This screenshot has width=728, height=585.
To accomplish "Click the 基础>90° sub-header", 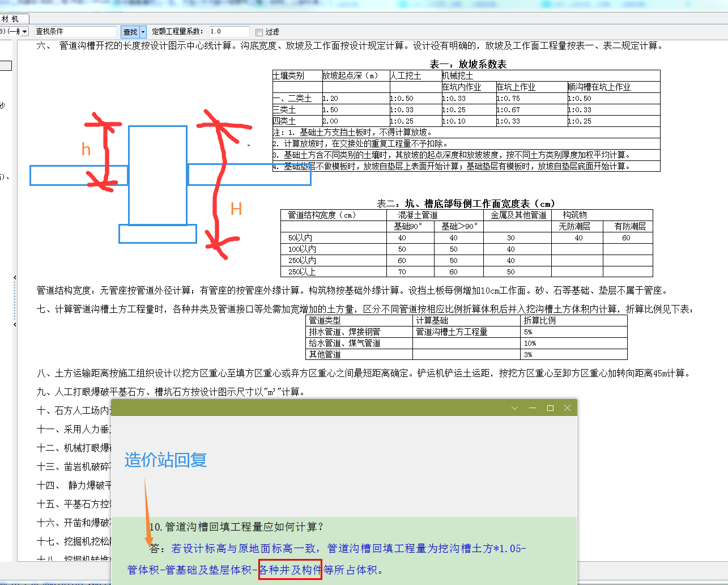I will 459,227.
